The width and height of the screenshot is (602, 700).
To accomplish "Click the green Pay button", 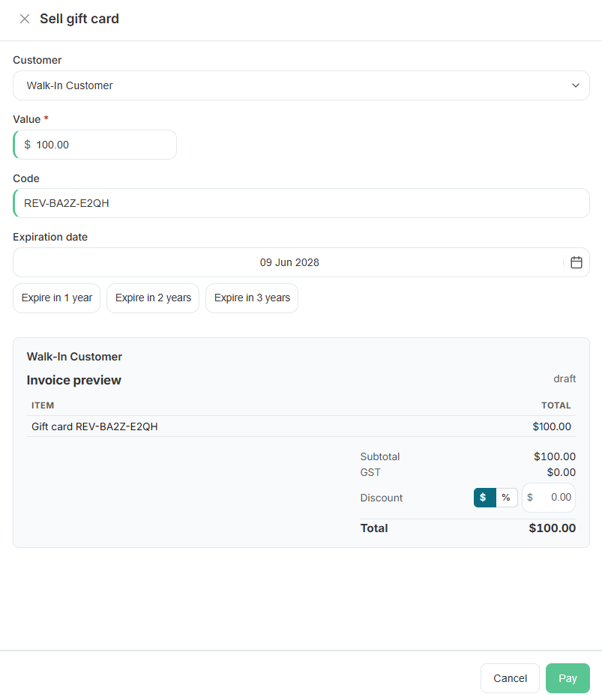I will (568, 678).
